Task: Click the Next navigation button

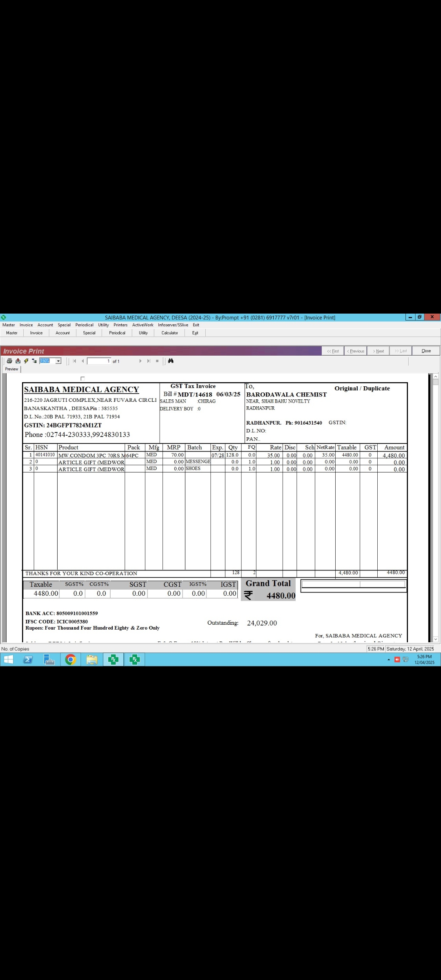Action: (x=378, y=351)
